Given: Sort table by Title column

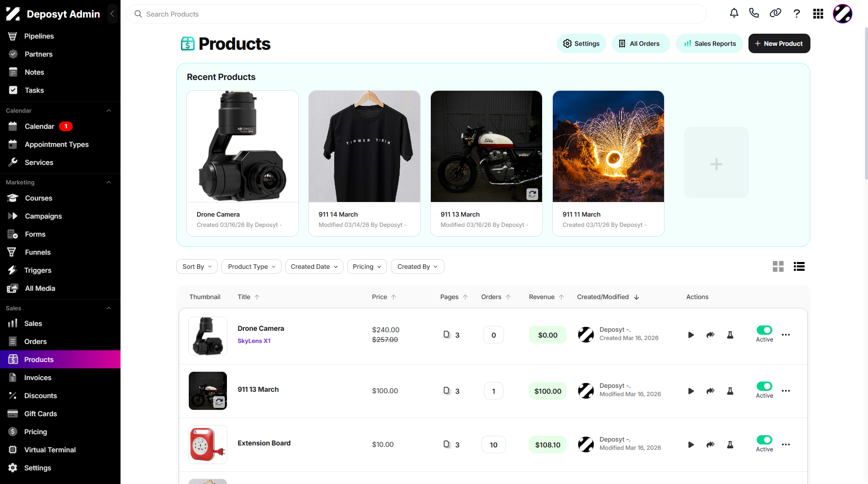Looking at the screenshot, I should coord(248,297).
